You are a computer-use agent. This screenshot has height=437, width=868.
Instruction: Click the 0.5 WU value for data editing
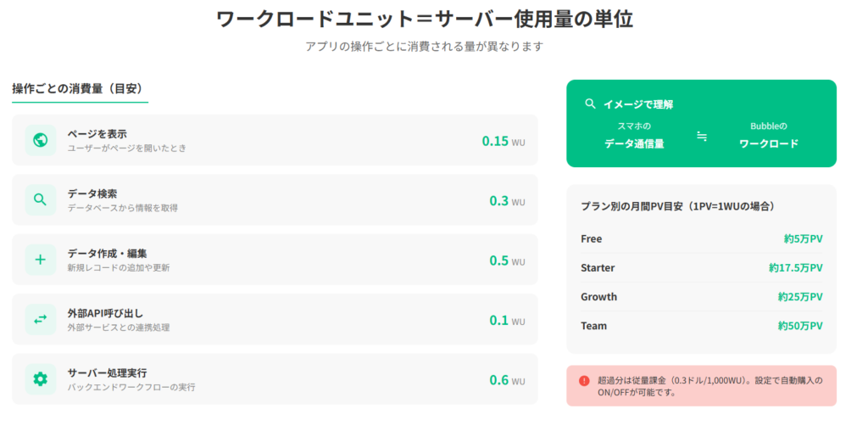tap(506, 261)
